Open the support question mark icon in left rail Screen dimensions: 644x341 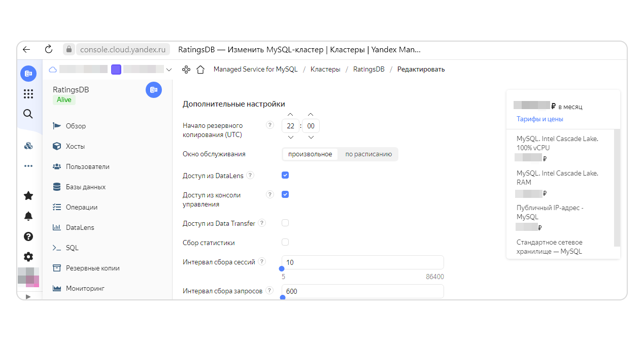pos(28,236)
